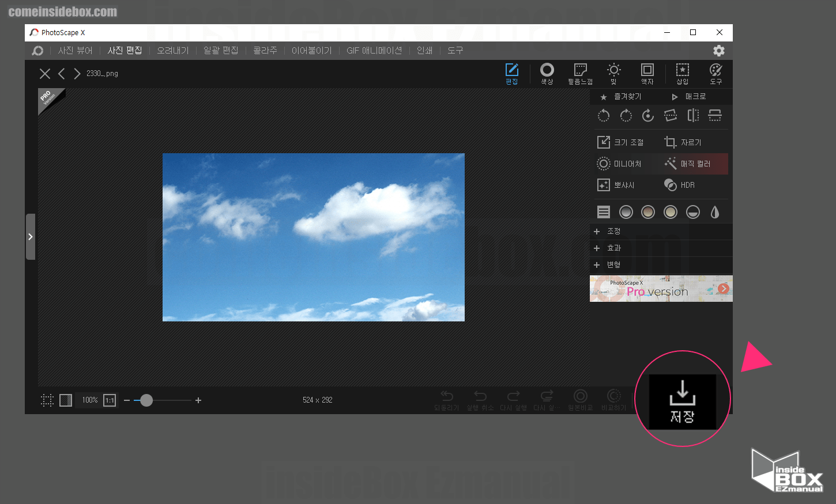Open the Resize (크기 조절) tool

tap(621, 142)
